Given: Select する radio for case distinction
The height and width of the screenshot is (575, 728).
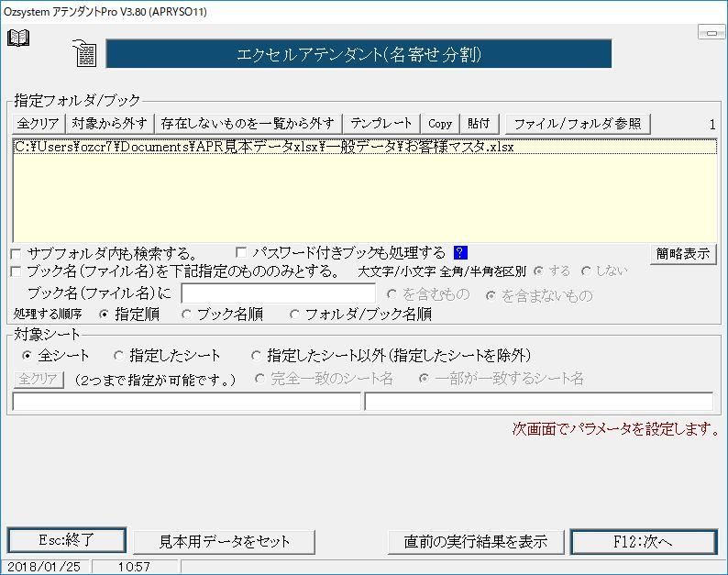Looking at the screenshot, I should [538, 271].
